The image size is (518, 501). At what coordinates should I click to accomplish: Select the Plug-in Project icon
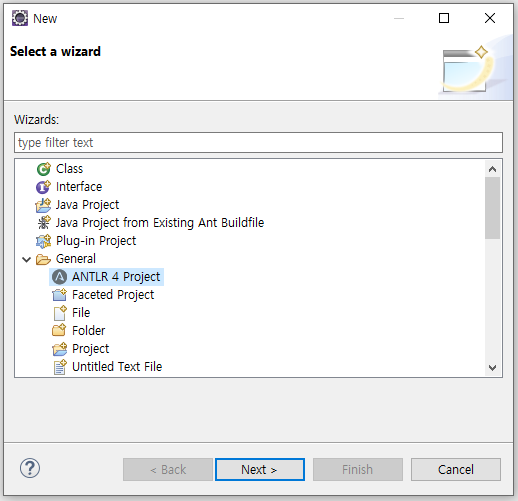click(x=43, y=241)
